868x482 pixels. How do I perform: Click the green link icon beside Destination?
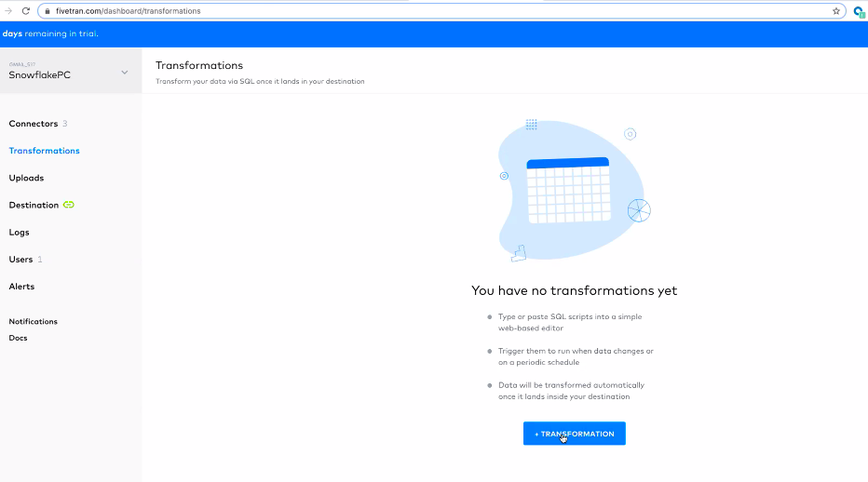pos(68,205)
